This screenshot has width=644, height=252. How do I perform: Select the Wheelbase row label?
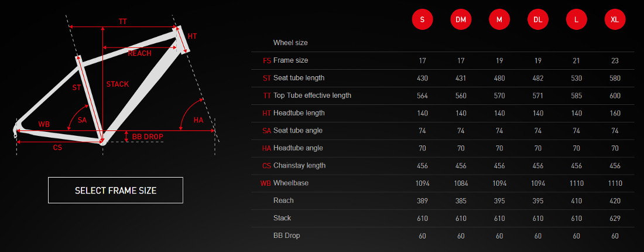pyautogui.click(x=290, y=183)
